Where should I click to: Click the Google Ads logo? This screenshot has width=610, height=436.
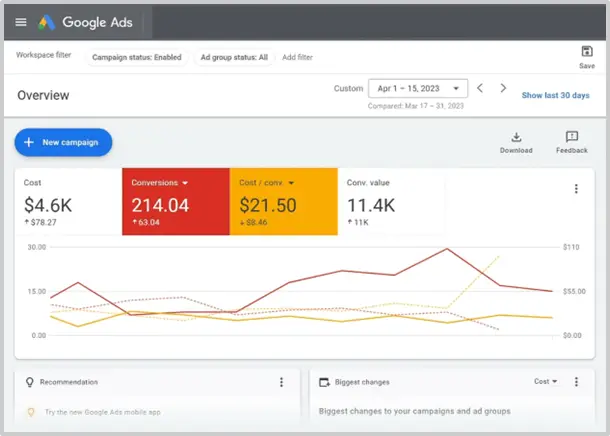[x=85, y=22]
